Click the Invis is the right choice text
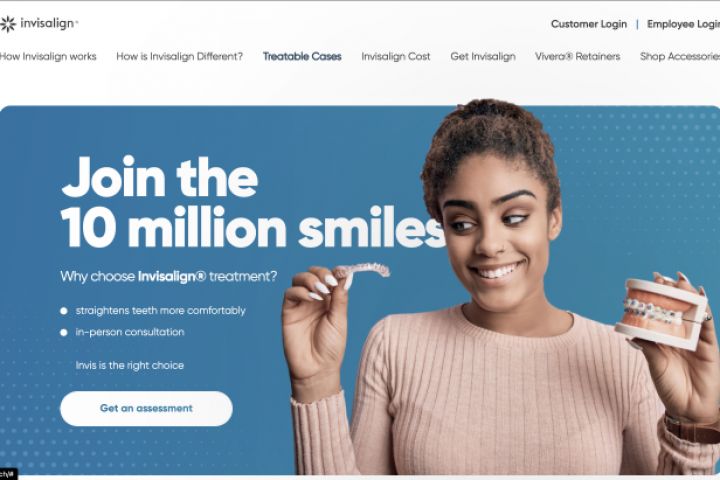The image size is (720, 480). 130,366
